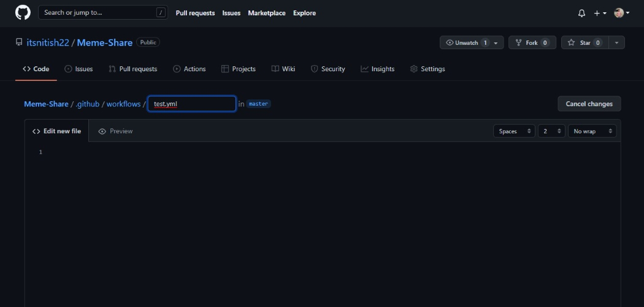Switch to the Actions tab
The image size is (644, 307).
point(190,69)
